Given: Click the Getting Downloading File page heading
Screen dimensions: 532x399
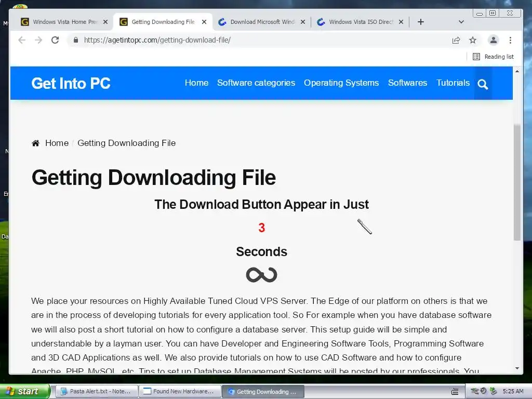Looking at the screenshot, I should coord(154,178).
